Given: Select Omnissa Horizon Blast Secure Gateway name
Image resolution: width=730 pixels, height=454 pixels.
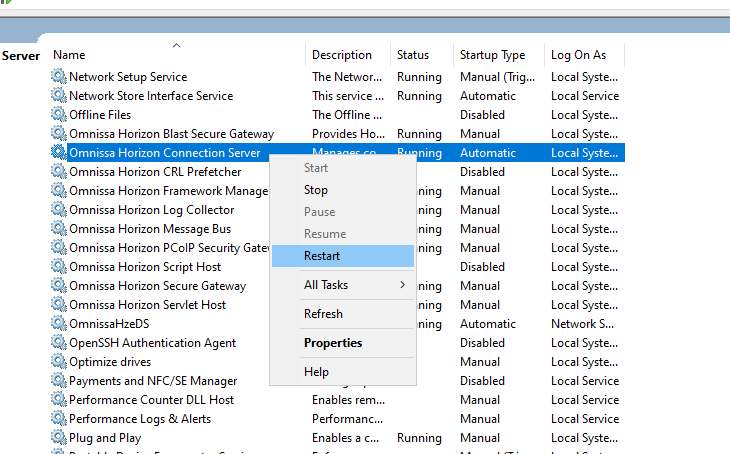Looking at the screenshot, I should [171, 134].
